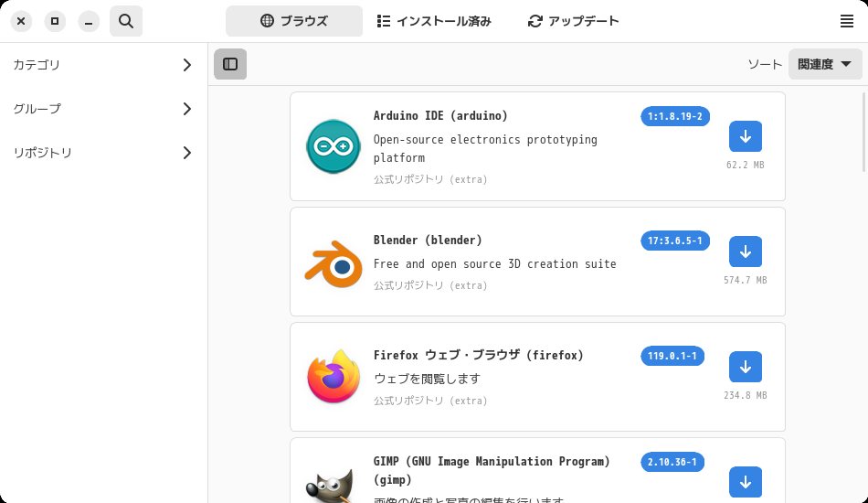Click the Firefox app icon
Screen dimensions: 868x503
click(x=333, y=377)
